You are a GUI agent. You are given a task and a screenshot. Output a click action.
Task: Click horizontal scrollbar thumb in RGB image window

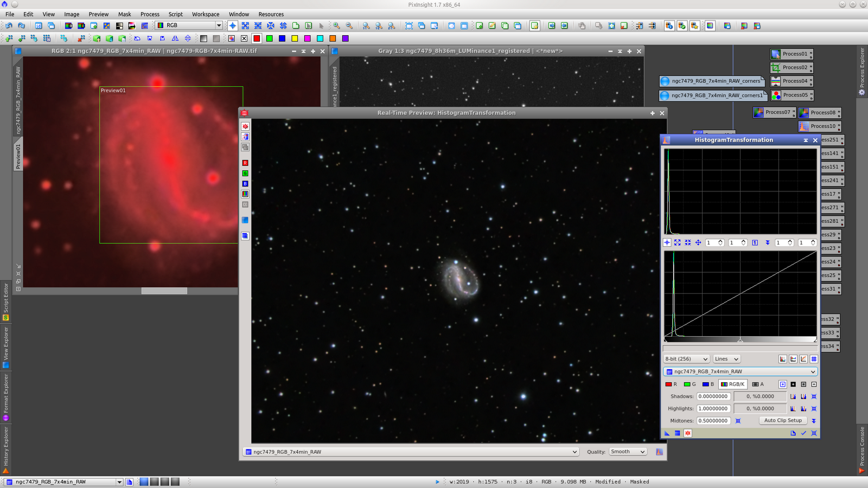coord(164,291)
